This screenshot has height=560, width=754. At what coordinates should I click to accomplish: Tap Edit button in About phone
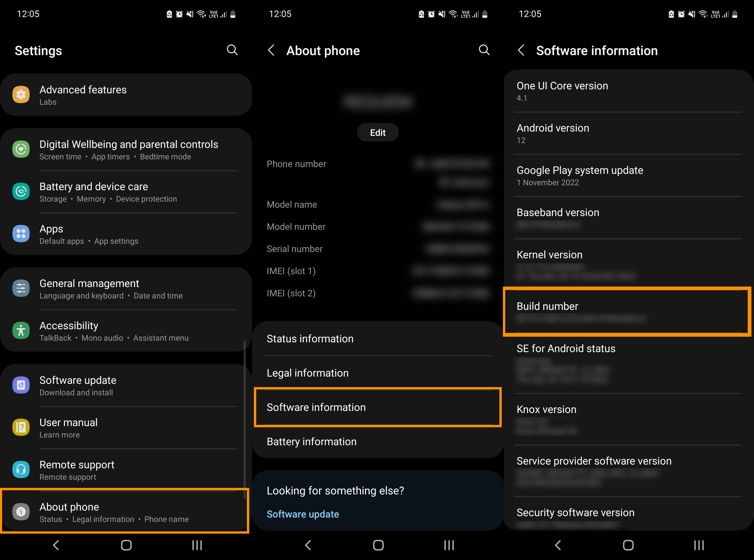tap(377, 132)
